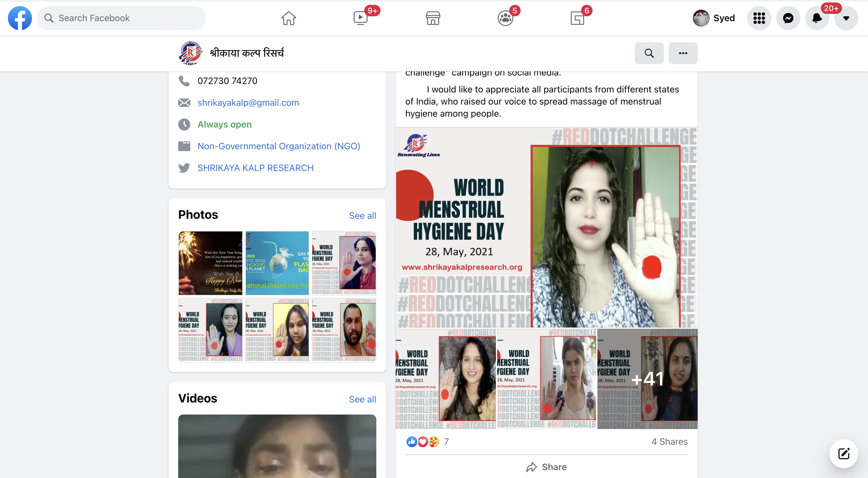The image size is (868, 478).
Task: Click See all next to Videos
Action: pyautogui.click(x=362, y=399)
